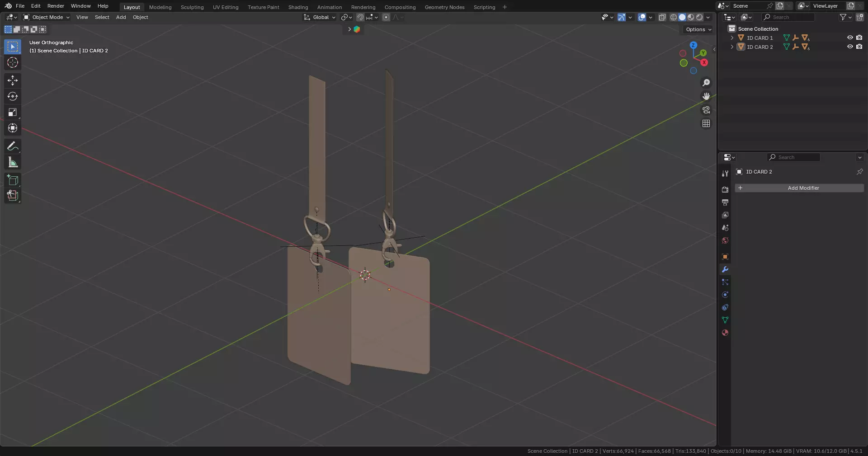The image size is (868, 456).
Task: Click the new collection icon in outliner
Action: (x=860, y=17)
